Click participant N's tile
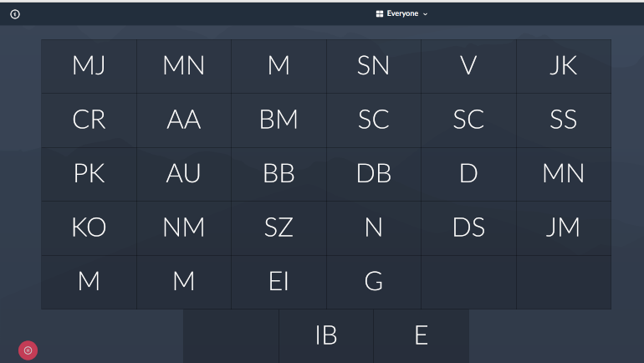The height and width of the screenshot is (363, 644). 374,228
